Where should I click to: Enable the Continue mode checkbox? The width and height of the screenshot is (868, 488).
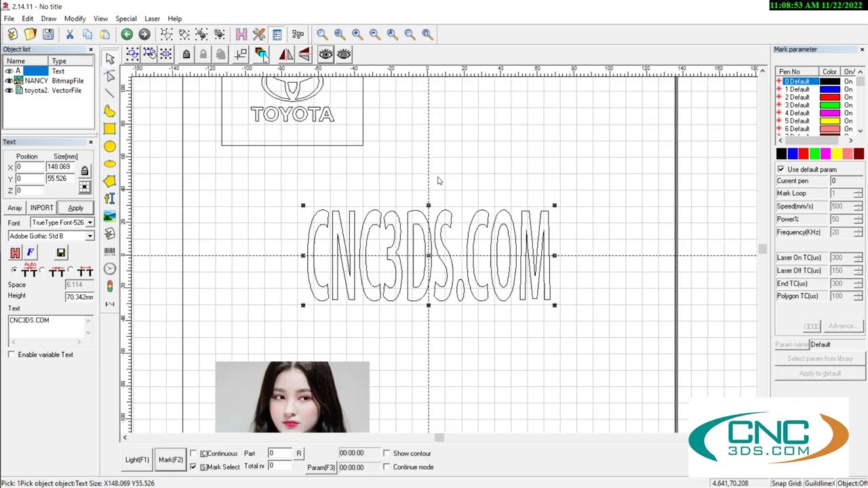point(387,467)
